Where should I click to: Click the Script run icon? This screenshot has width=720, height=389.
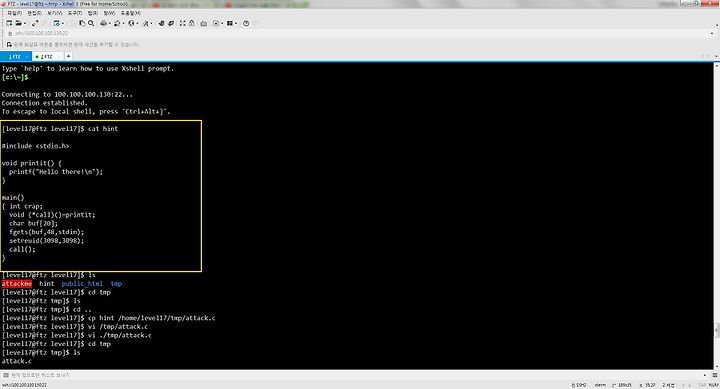[x=216, y=23]
